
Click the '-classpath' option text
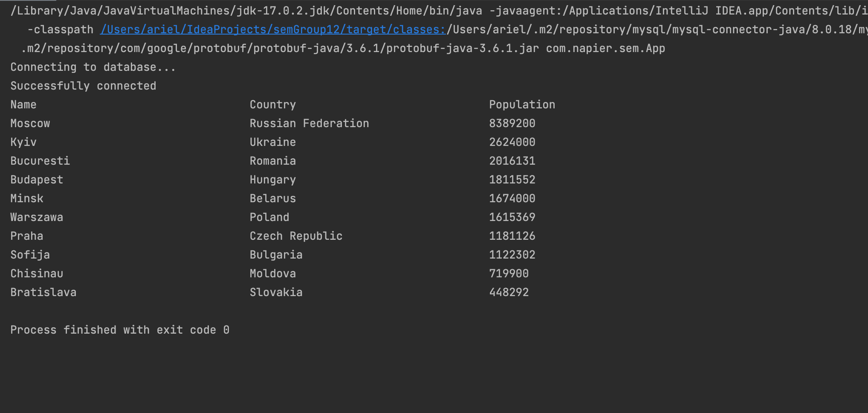click(60, 29)
